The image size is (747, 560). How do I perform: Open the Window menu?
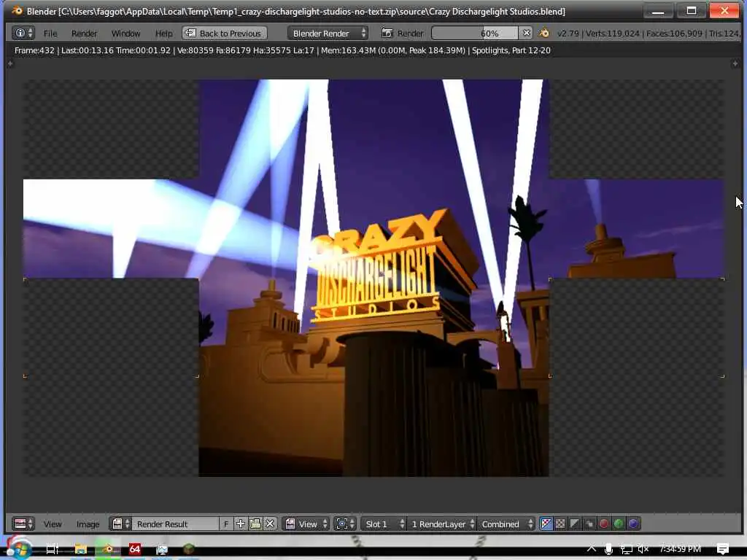coord(125,34)
